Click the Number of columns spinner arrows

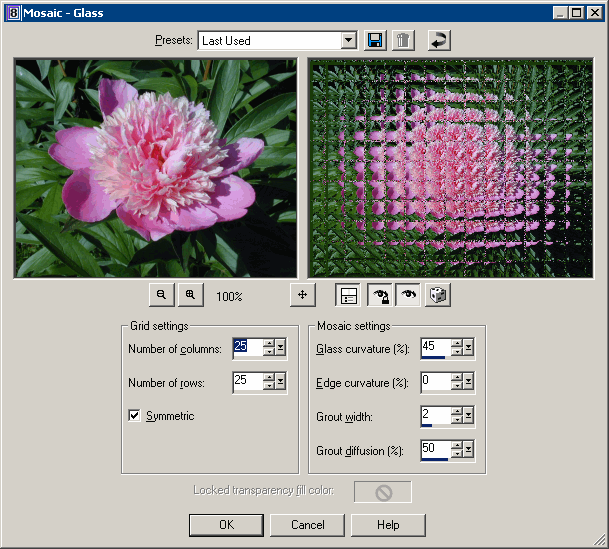coord(269,347)
